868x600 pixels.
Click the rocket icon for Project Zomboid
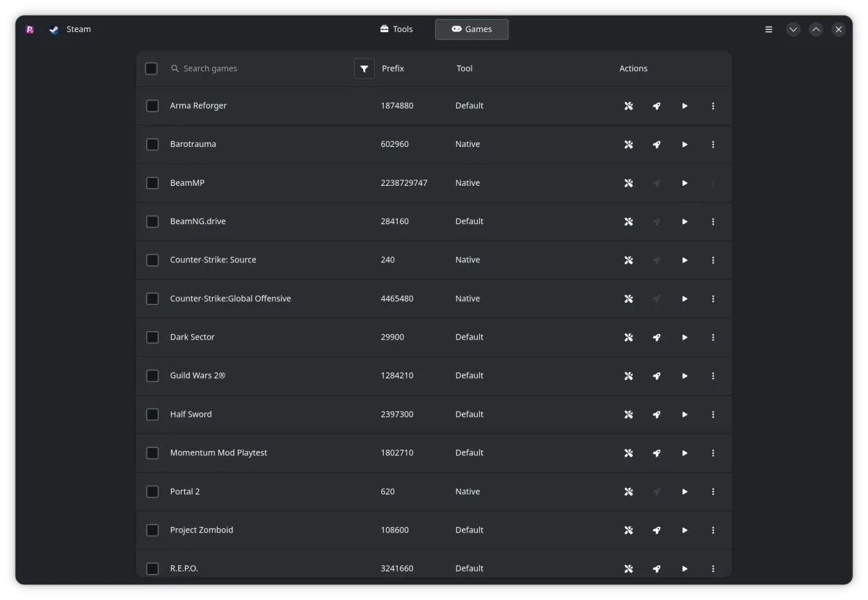(x=657, y=530)
